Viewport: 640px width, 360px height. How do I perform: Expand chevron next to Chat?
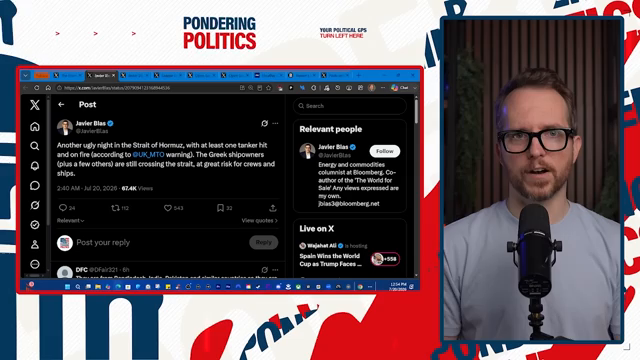tap(415, 88)
